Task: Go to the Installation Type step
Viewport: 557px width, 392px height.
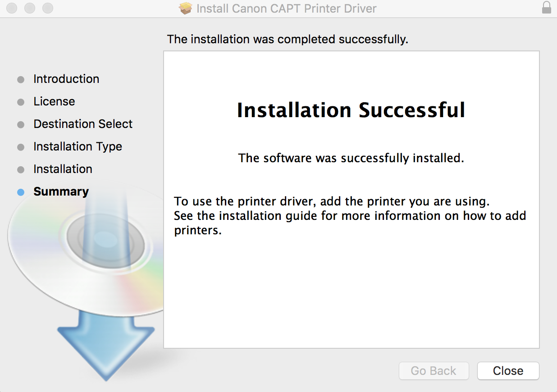Action: [x=78, y=146]
